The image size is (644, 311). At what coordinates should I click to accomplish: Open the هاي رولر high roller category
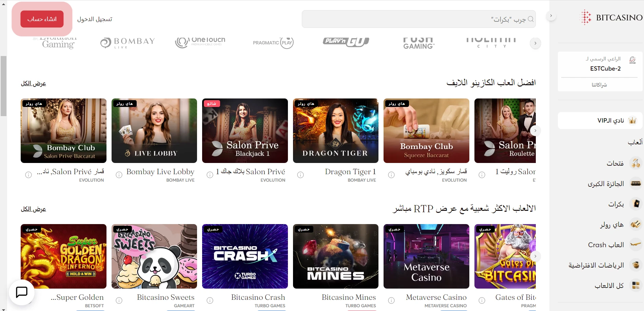[x=612, y=224]
